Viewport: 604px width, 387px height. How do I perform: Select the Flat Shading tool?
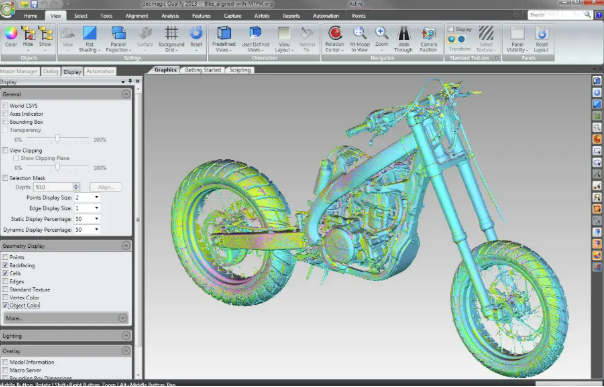89,34
